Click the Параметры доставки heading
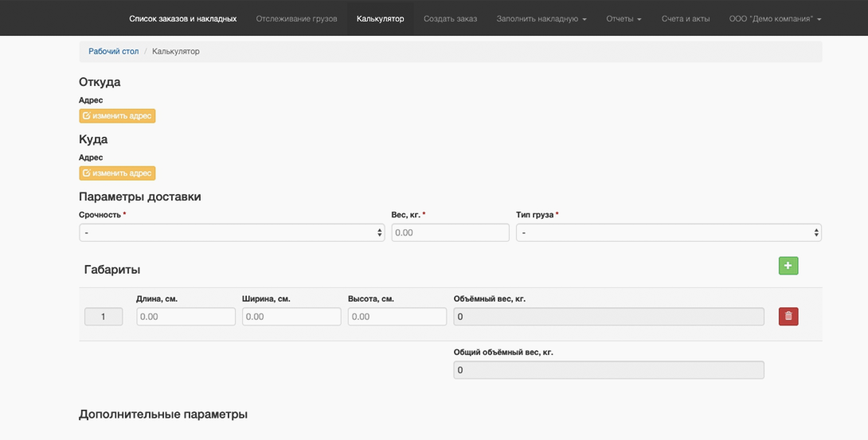The width and height of the screenshot is (868, 440). [x=140, y=197]
